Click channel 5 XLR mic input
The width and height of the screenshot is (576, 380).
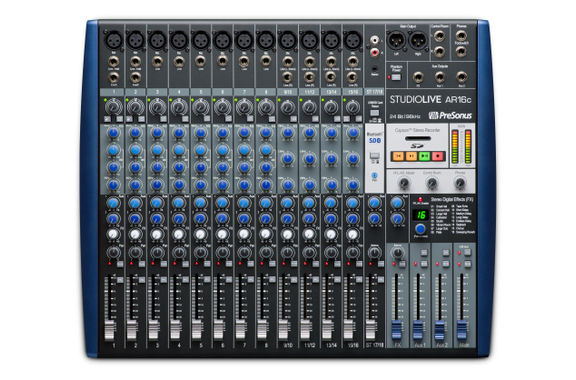point(201,39)
